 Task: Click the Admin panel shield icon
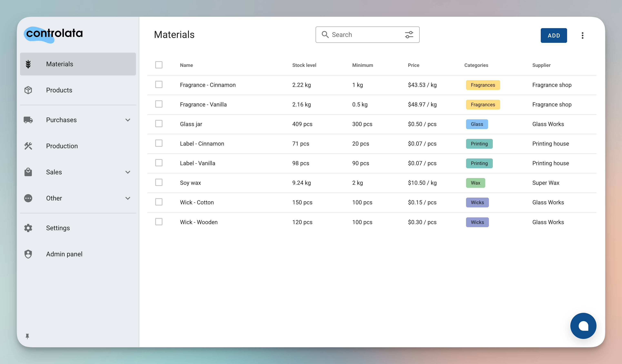coord(28,254)
